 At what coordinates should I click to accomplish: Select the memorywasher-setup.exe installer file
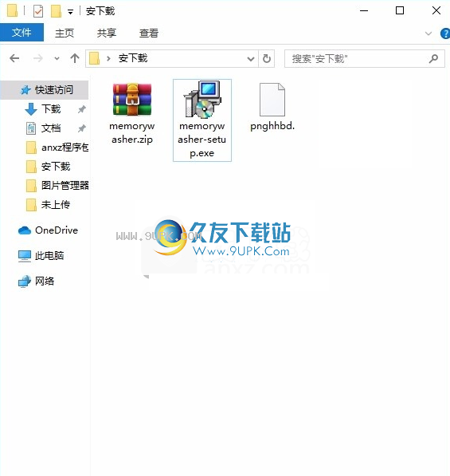pyautogui.click(x=202, y=120)
